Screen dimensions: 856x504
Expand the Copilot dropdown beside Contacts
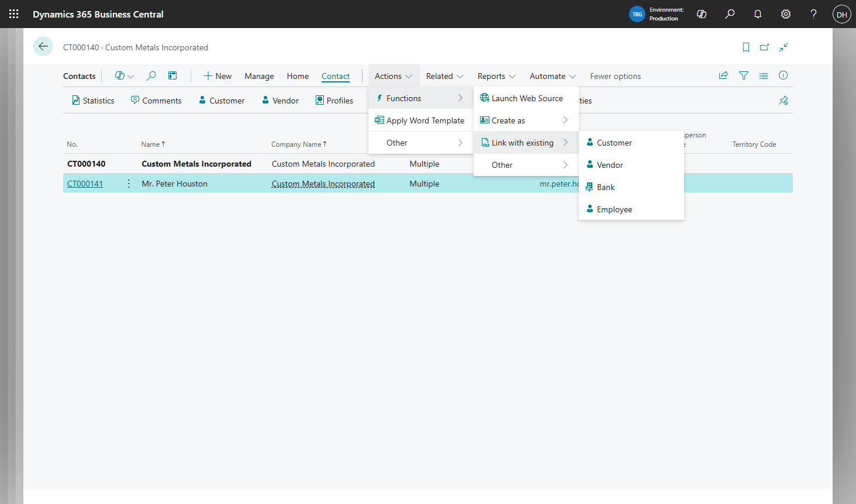pyautogui.click(x=123, y=75)
